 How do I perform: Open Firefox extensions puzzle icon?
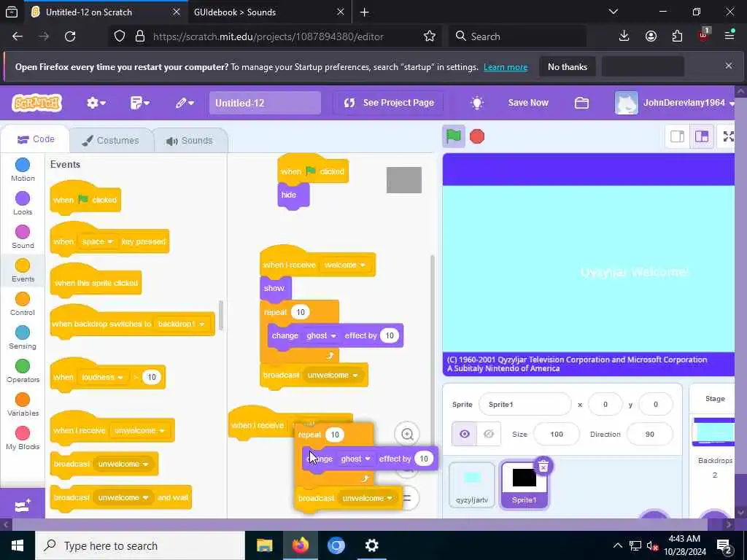tap(677, 36)
